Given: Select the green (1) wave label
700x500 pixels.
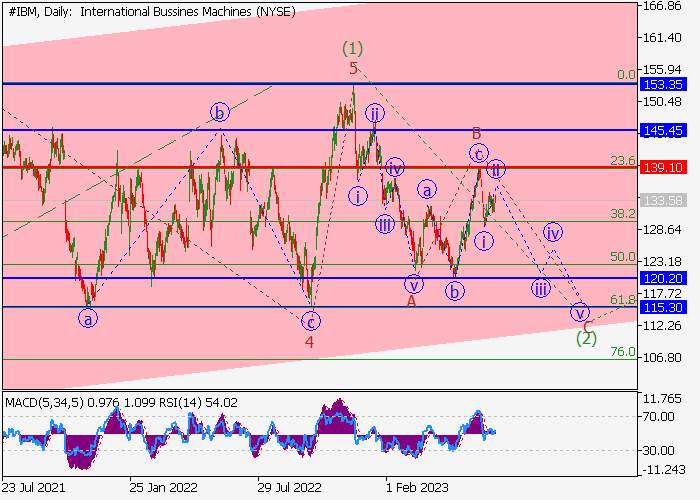Looking at the screenshot, I should pos(353,48).
